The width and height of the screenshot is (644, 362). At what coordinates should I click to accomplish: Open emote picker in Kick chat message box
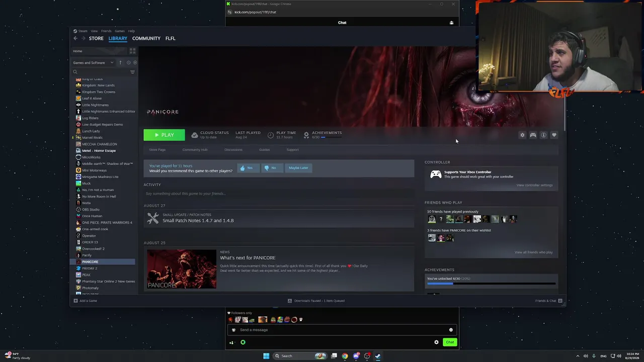[451, 330]
